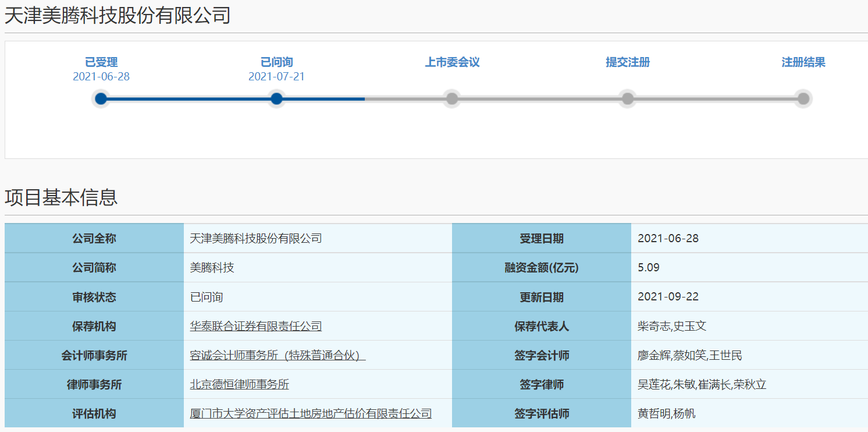Click the 美腾科技 short name value
Screen dimensions: 868x432
point(212,268)
